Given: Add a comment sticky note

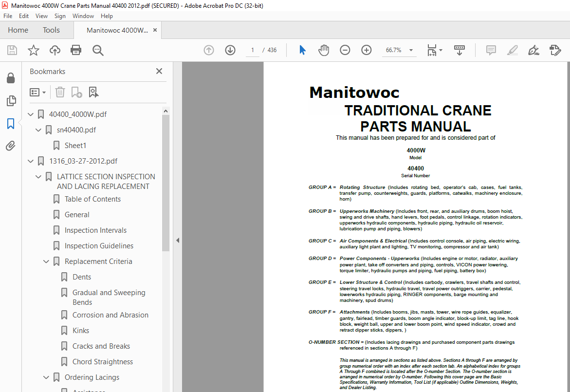Looking at the screenshot, I should [491, 50].
